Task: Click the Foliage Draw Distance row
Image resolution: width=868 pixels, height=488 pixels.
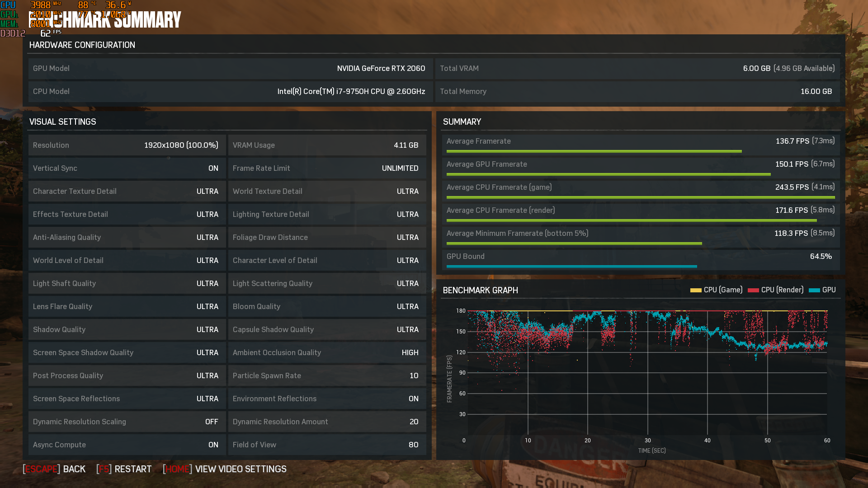Action: coord(327,237)
